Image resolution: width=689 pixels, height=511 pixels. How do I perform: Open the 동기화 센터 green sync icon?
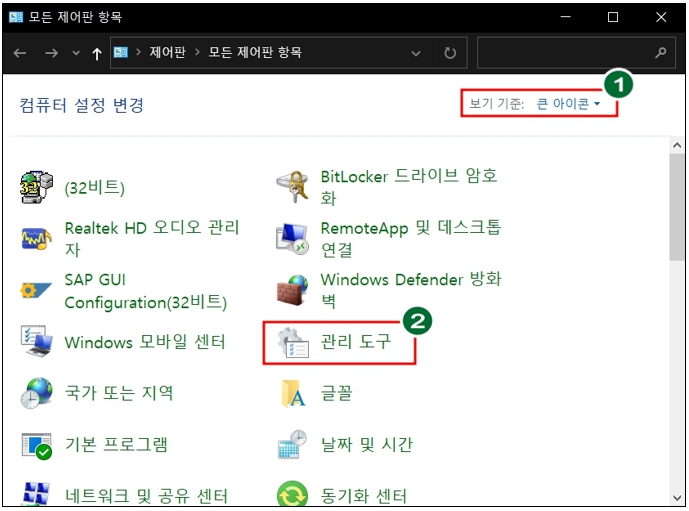click(x=292, y=494)
